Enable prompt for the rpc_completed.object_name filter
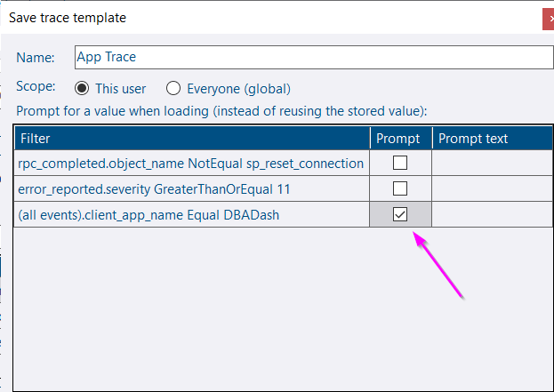This screenshot has width=554, height=392. pos(400,163)
